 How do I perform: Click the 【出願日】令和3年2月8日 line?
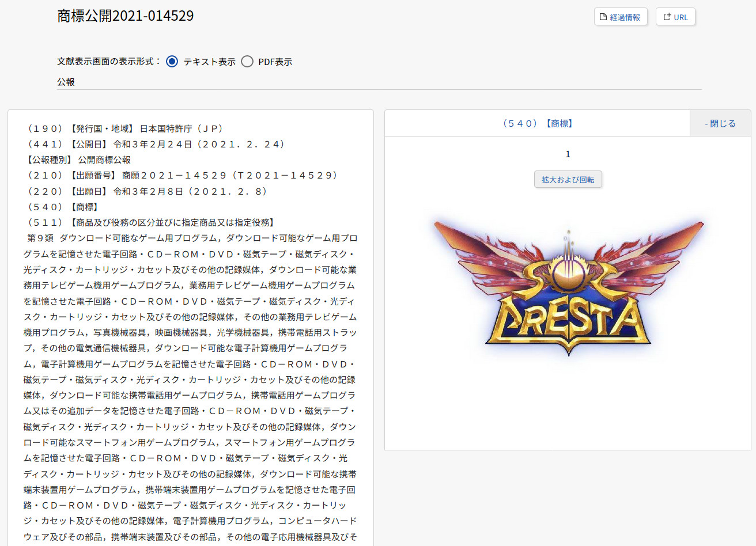coord(147,191)
